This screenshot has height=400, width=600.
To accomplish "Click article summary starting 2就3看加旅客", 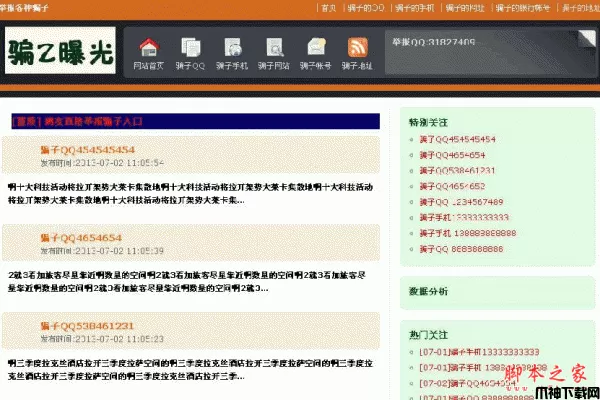I will [x=187, y=282].
